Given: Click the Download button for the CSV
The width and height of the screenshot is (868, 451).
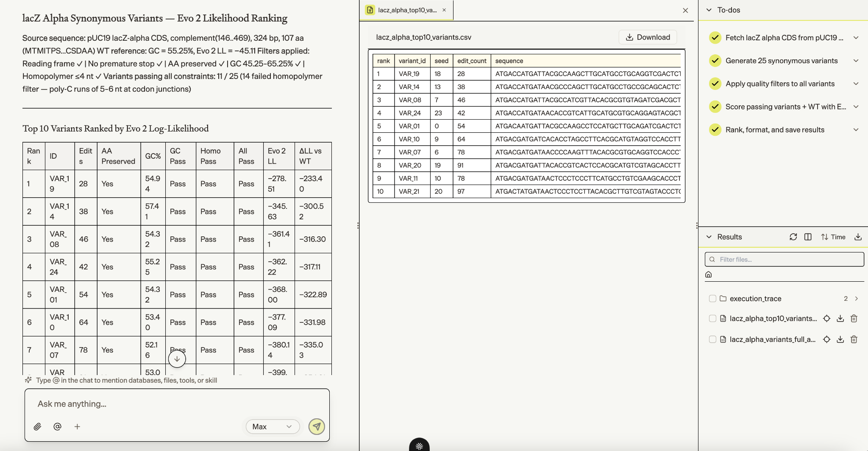Looking at the screenshot, I should pyautogui.click(x=648, y=37).
